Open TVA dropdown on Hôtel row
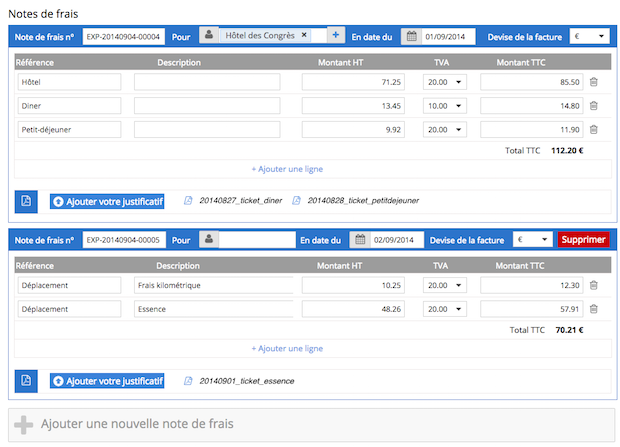The width and height of the screenshot is (620, 447). tap(444, 82)
